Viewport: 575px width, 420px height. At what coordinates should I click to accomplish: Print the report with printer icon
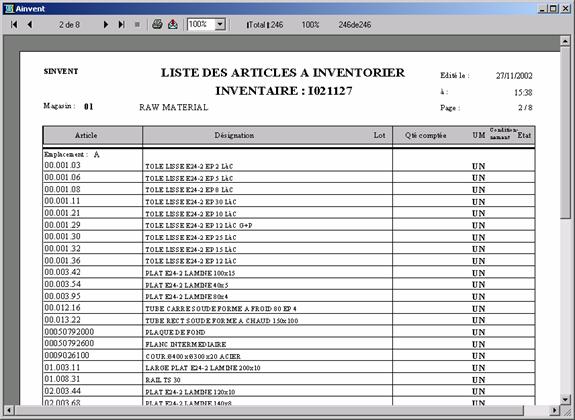(x=157, y=24)
